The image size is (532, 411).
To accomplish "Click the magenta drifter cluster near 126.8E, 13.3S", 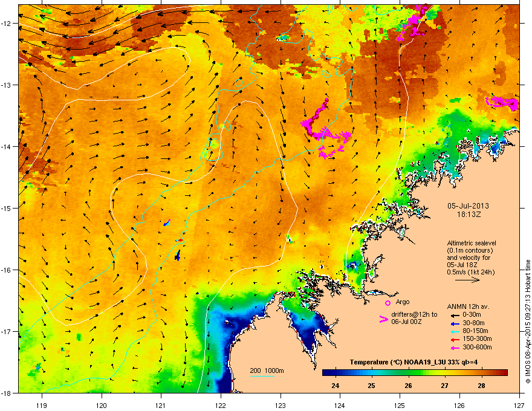I will (502, 103).
